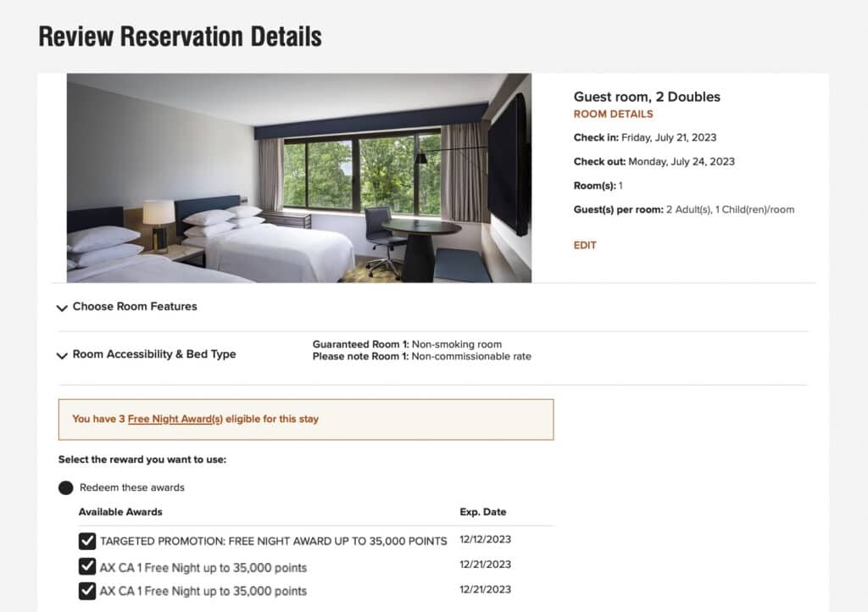Image resolution: width=868 pixels, height=612 pixels.
Task: Uncheck the last AX CA 1 Free Night award
Action: 86,591
